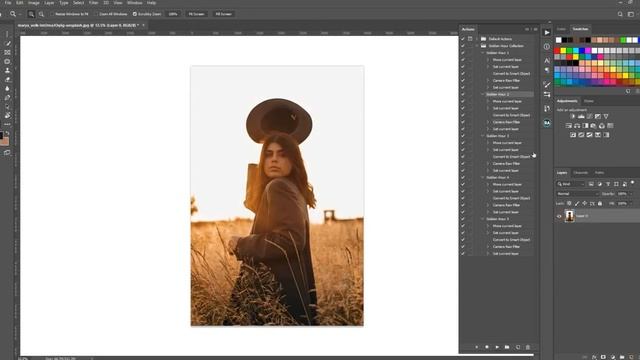Screen dimensions: 640x360
Task: Open the round BA plugin icon in dock
Action: pos(547,123)
